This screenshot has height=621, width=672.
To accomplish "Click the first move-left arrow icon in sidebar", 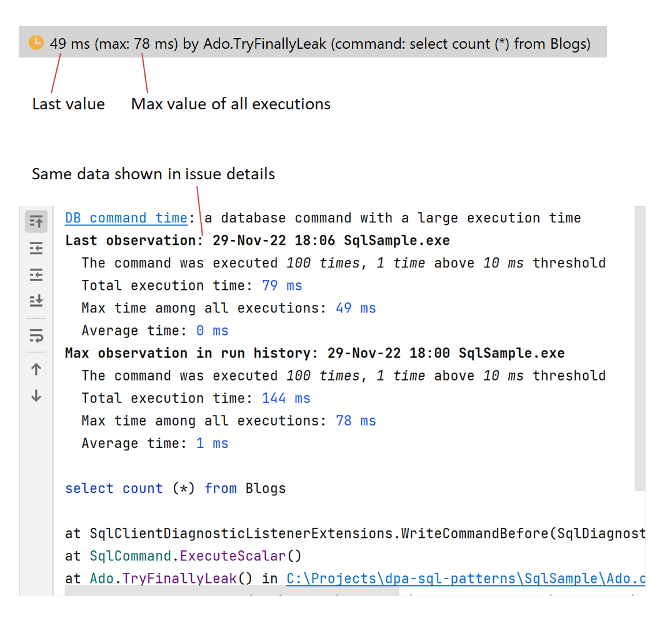I will click(x=36, y=248).
